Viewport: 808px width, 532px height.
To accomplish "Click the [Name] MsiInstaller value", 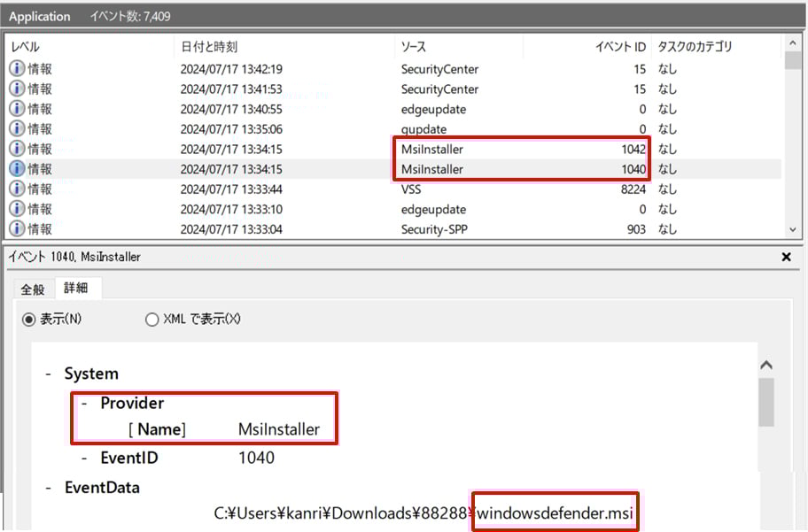I will pos(279,429).
